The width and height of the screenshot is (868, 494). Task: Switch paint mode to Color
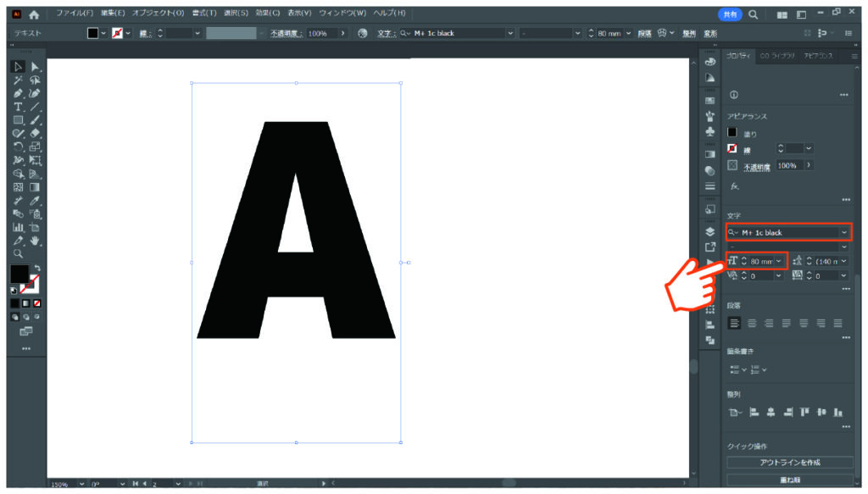pos(15,303)
